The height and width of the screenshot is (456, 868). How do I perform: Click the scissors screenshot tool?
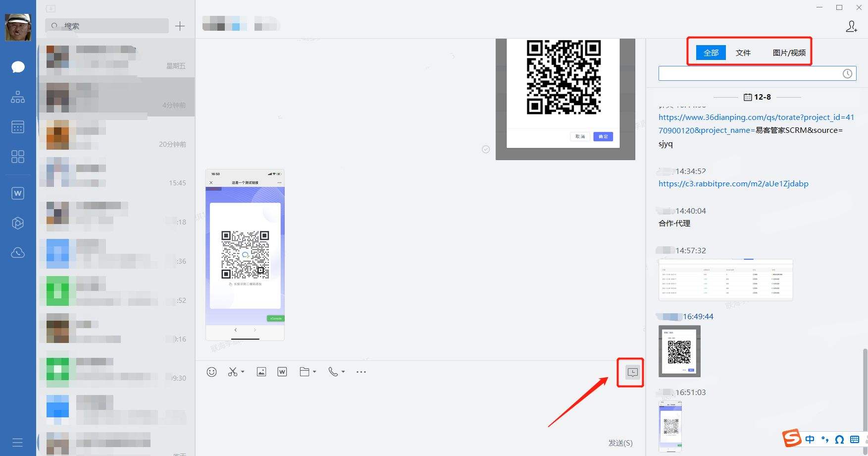233,372
